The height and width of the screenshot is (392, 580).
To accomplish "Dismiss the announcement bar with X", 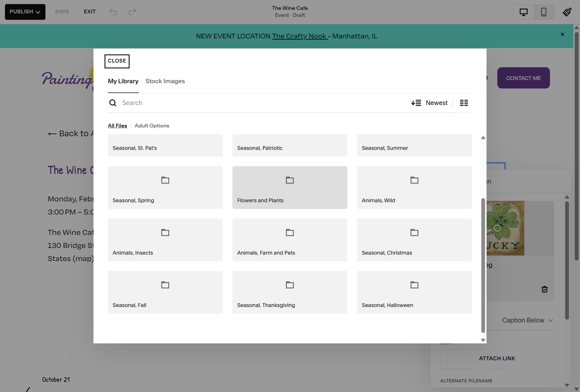I will (x=563, y=34).
